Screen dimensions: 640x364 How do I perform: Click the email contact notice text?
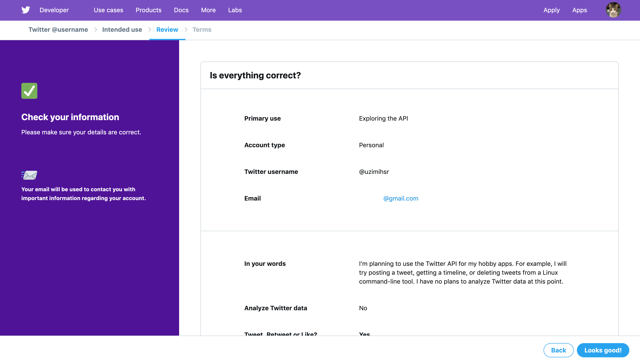84,193
